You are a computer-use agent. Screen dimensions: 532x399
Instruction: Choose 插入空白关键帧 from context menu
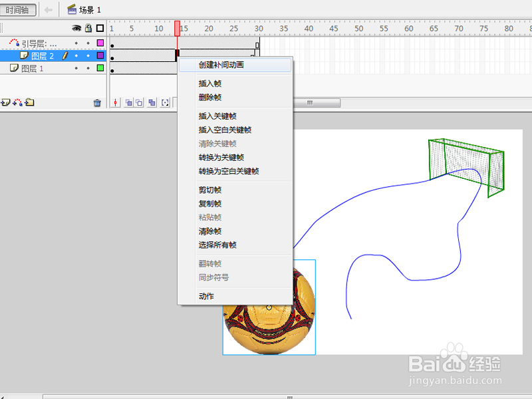(x=235, y=130)
